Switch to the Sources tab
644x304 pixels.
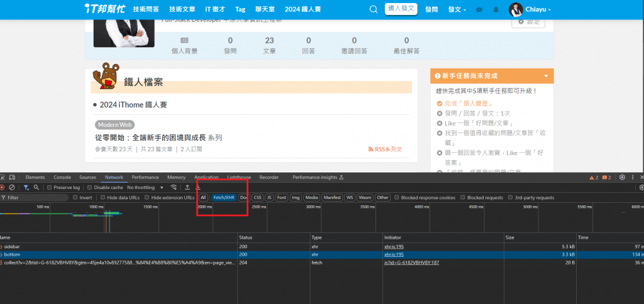pyautogui.click(x=87, y=177)
